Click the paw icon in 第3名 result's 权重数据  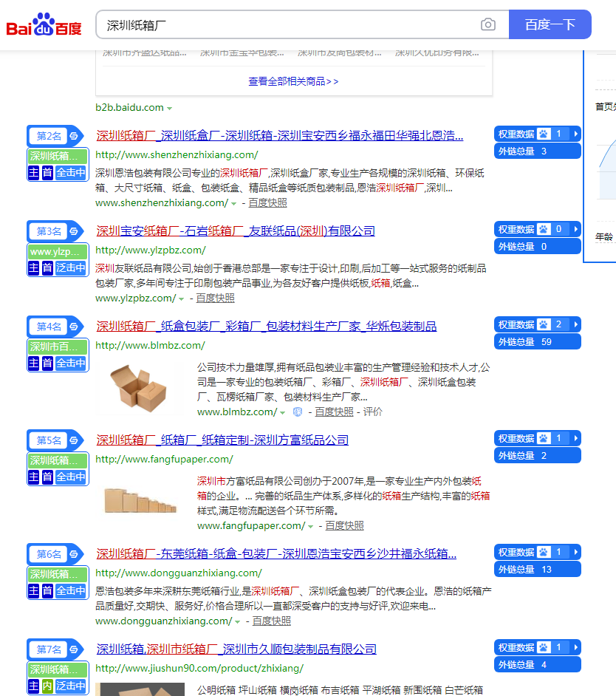click(544, 229)
